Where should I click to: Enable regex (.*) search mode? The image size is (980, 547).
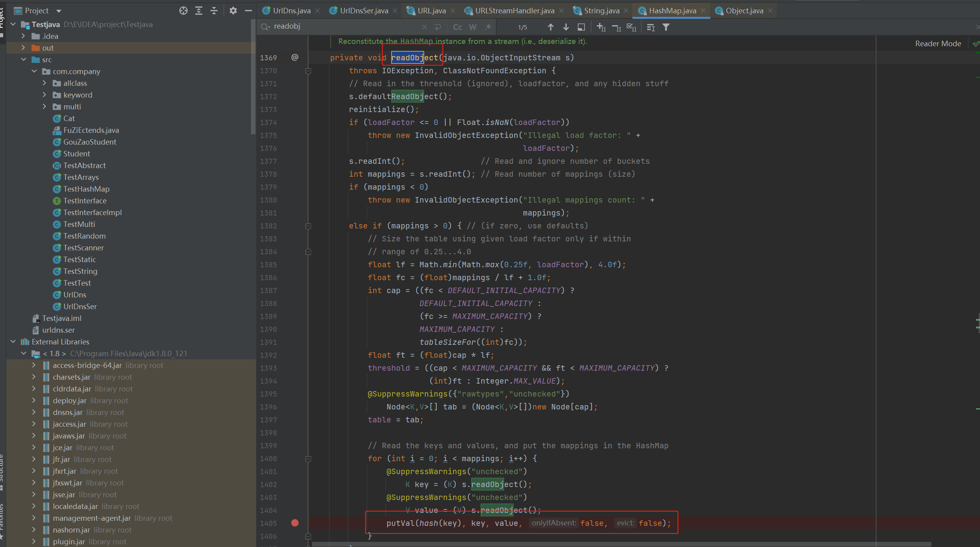pos(488,27)
